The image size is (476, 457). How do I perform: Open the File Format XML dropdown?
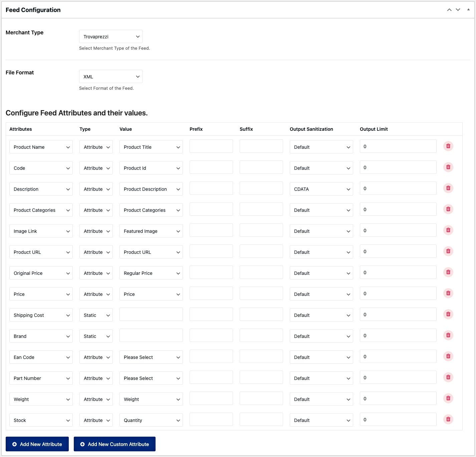pos(110,76)
